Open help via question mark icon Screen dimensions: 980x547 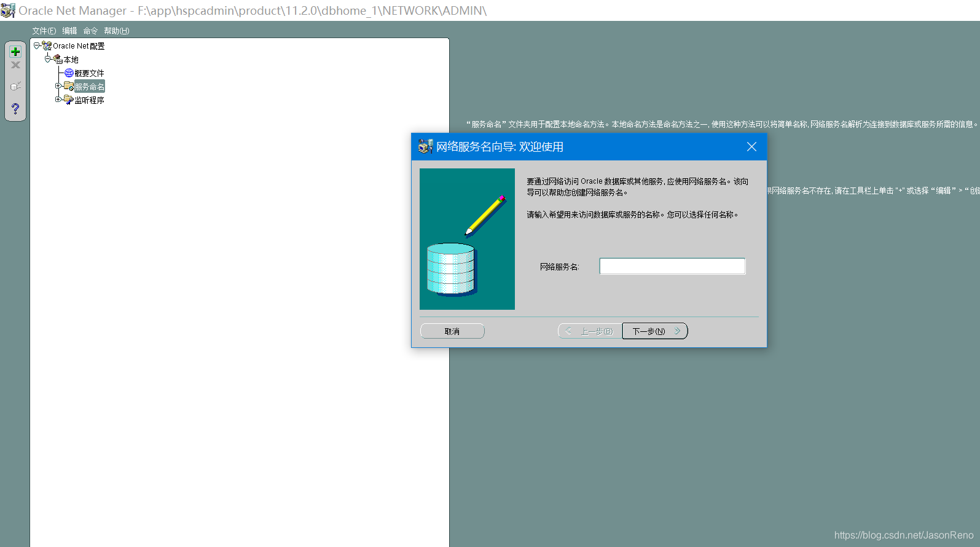[15, 109]
